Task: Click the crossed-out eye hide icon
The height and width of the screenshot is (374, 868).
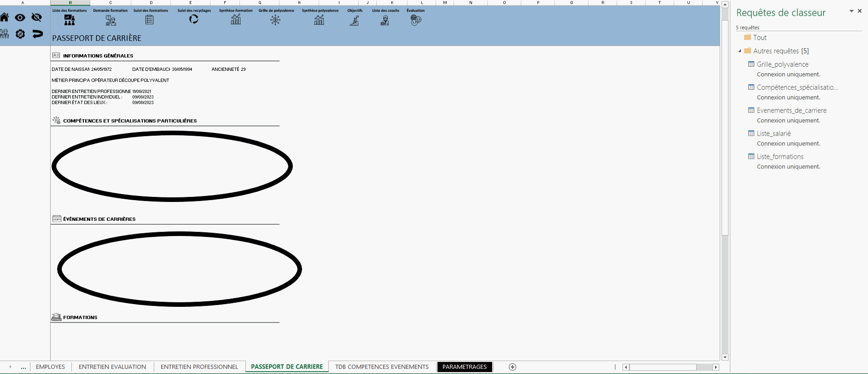Action: coord(37,17)
